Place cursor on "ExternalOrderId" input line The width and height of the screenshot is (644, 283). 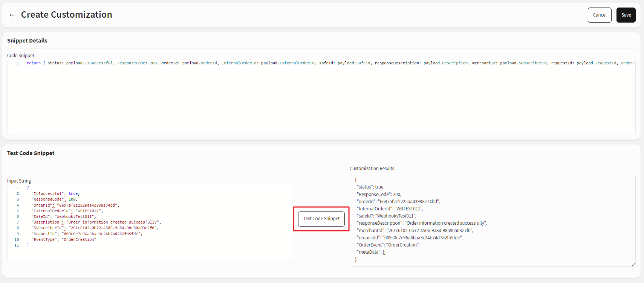[67, 211]
